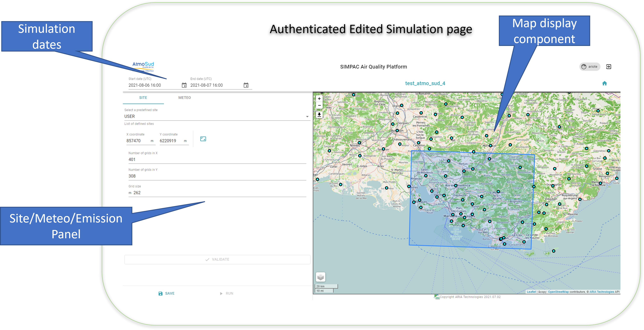Edit the Grid size field
The image size is (644, 330).
pyautogui.click(x=217, y=193)
